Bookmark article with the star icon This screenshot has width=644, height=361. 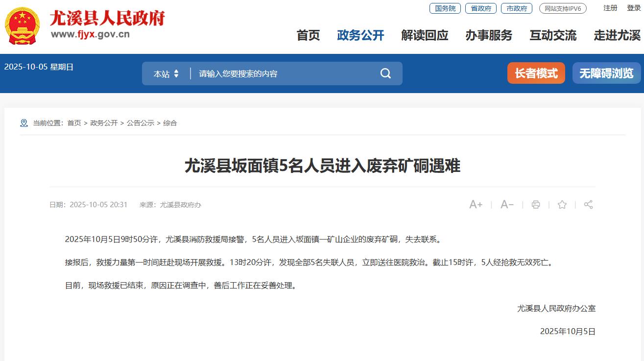(562, 205)
